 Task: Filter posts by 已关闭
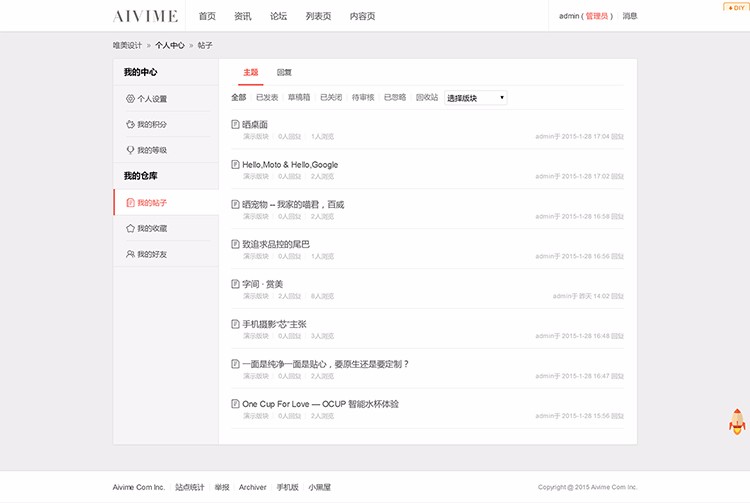pos(331,98)
